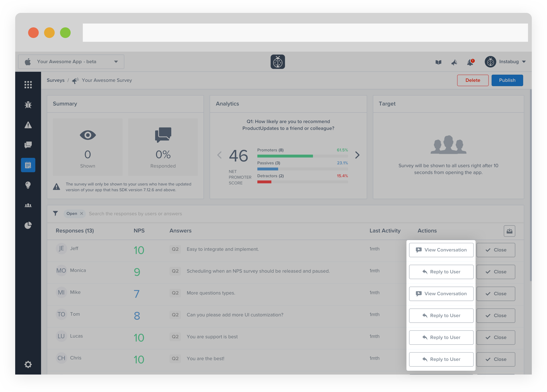Open the settings gear in sidebar

point(28,364)
